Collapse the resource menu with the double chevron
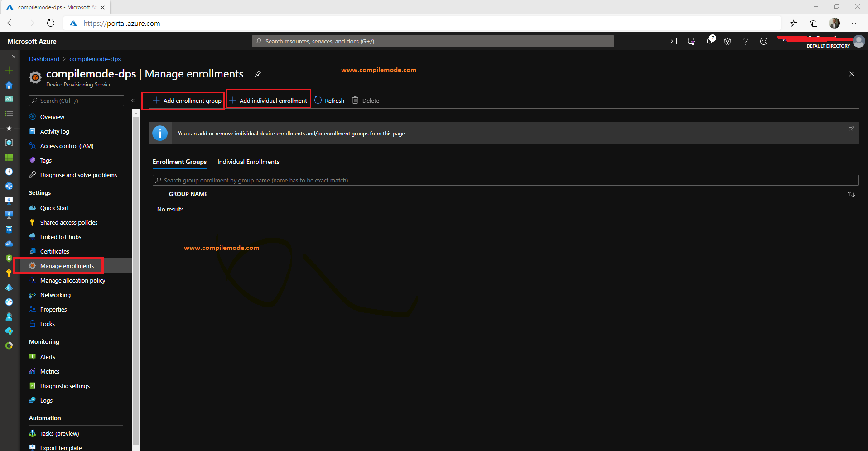The width and height of the screenshot is (868, 451). click(133, 101)
